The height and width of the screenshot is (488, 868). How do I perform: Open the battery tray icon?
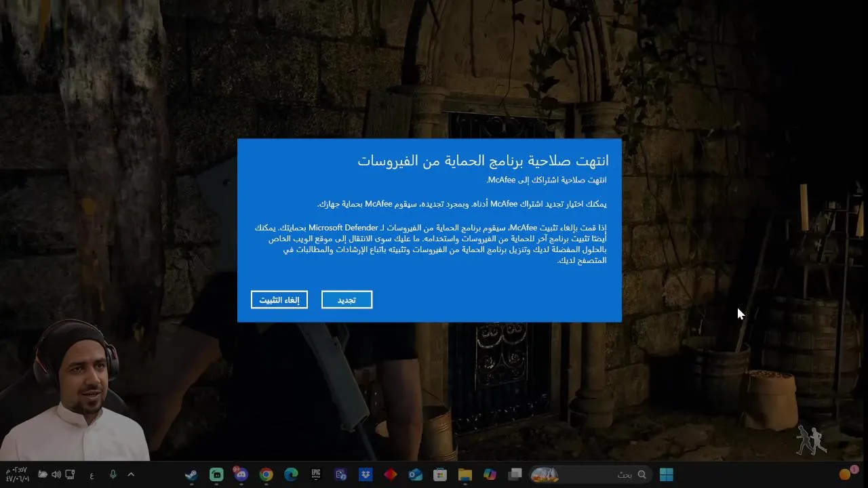tap(43, 474)
